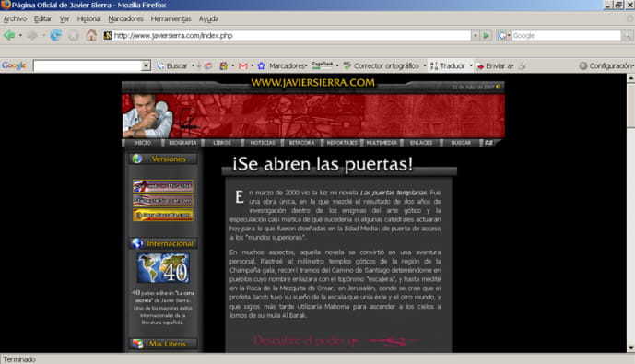
Task: Click the Google toolbar search input box
Action: (x=88, y=65)
